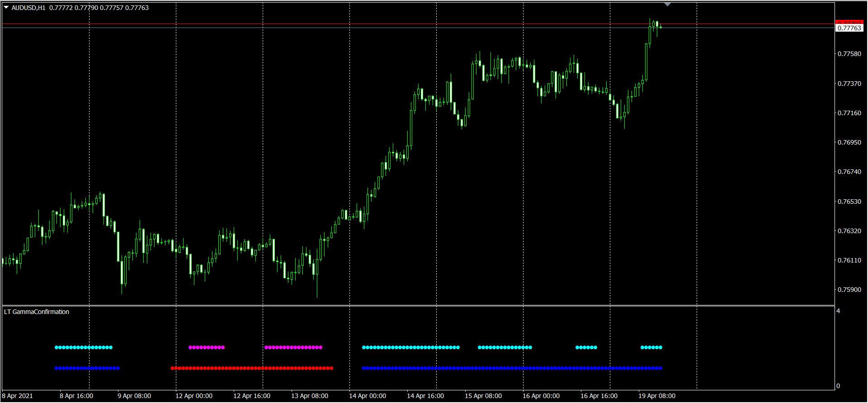Click the 16 Apr 00:00 time axis label

pyautogui.click(x=541, y=396)
